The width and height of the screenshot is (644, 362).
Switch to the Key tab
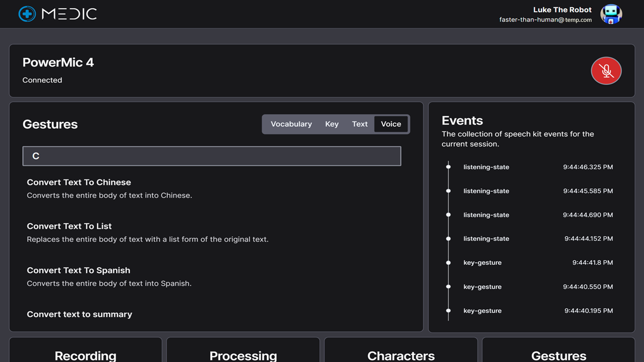pyautogui.click(x=331, y=124)
